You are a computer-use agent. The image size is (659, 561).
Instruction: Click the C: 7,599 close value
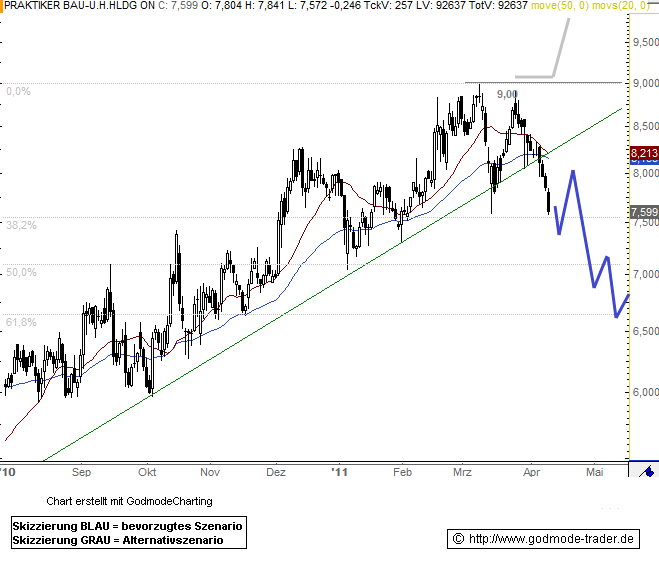[178, 5]
